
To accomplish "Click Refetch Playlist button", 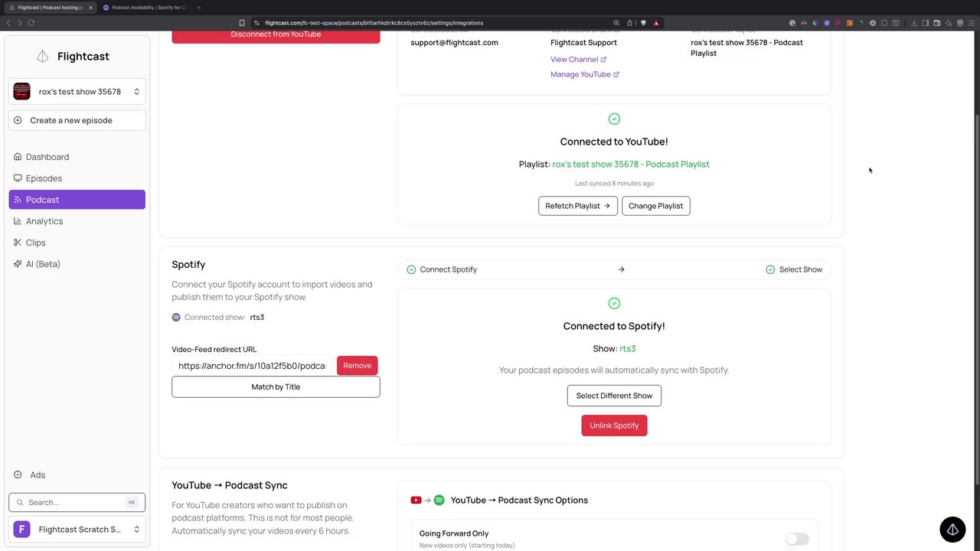I will coord(577,206).
